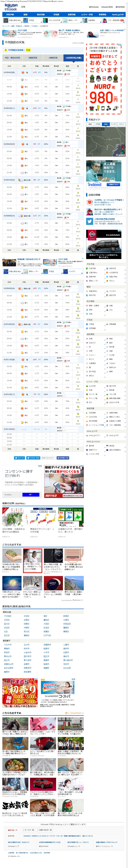Open 観測 in the top navigation bar
The height and width of the screenshot is (868, 128).
(x=25, y=15)
